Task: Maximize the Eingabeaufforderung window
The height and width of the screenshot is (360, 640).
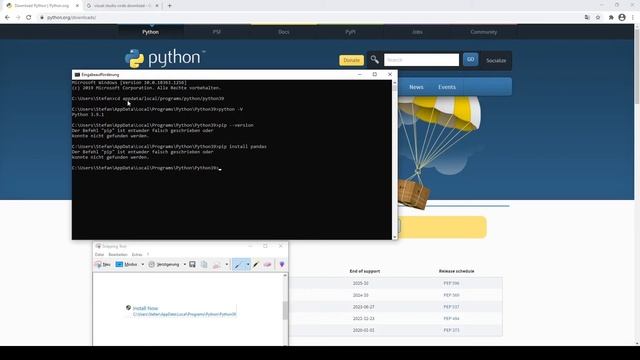Action: [375, 74]
